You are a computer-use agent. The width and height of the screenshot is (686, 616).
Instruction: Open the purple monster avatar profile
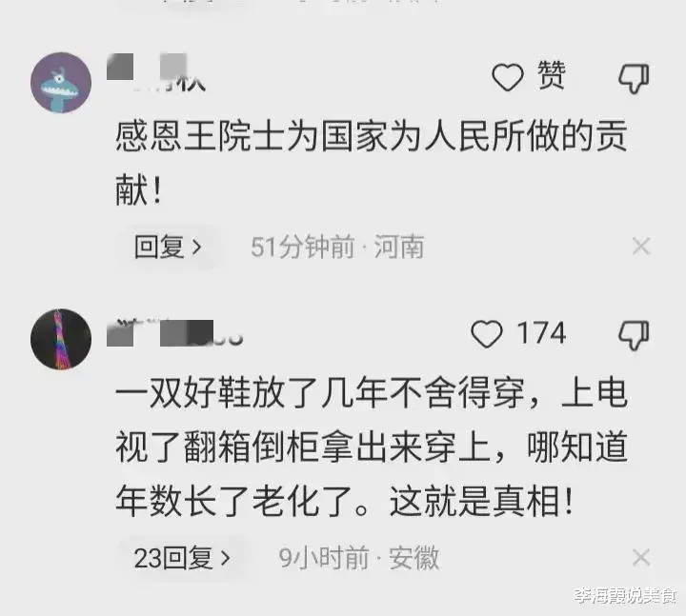coord(61,83)
